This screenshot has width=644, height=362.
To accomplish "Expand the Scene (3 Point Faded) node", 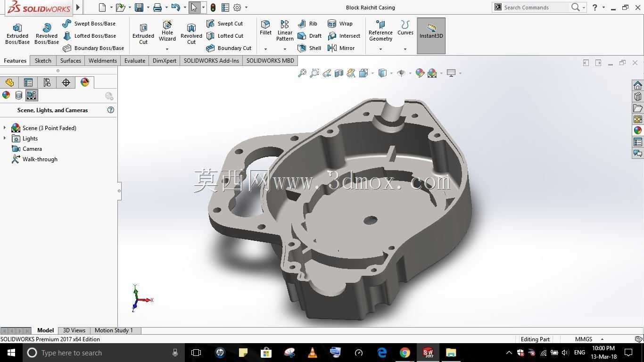I will pyautogui.click(x=5, y=128).
